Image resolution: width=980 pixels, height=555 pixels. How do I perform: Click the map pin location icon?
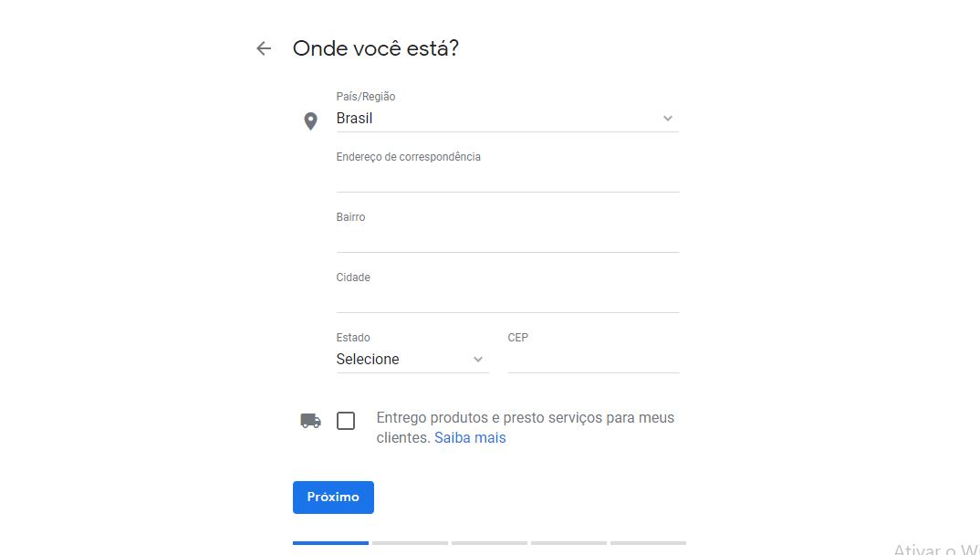pyautogui.click(x=310, y=120)
